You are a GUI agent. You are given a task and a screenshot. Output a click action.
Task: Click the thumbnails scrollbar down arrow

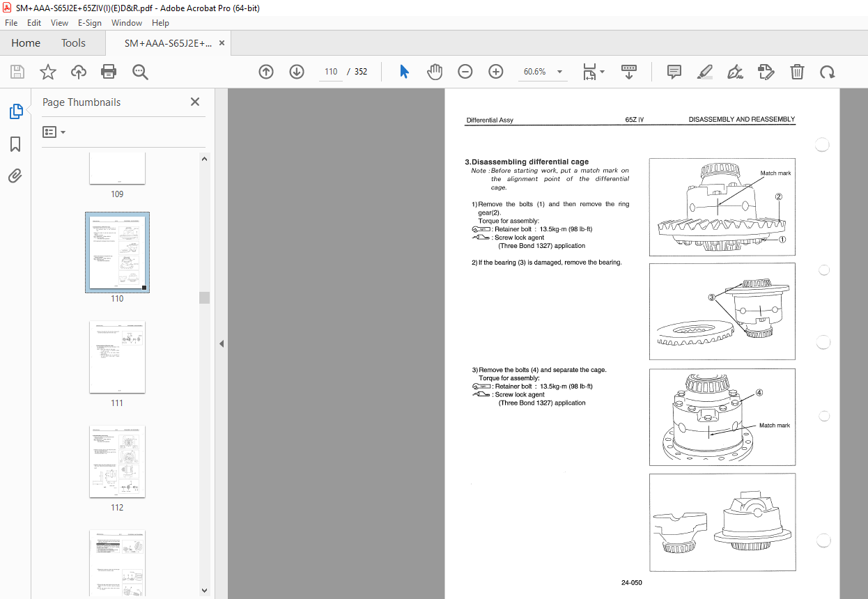click(204, 590)
